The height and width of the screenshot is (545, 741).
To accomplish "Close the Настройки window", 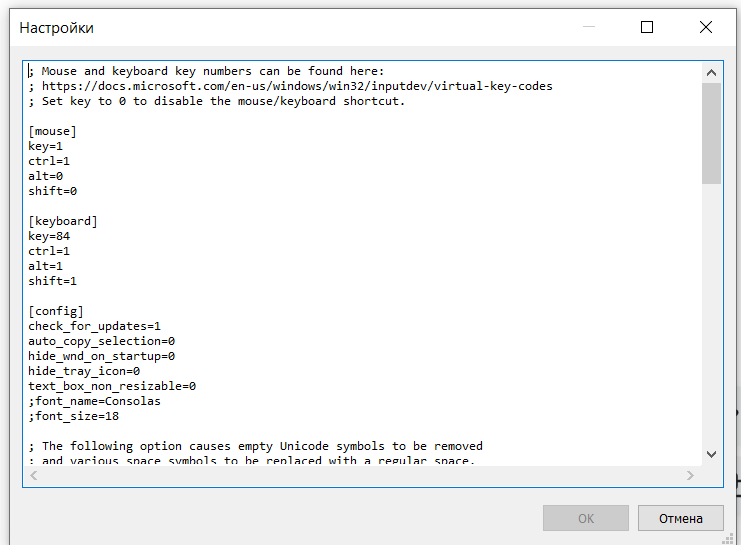I will [706, 27].
